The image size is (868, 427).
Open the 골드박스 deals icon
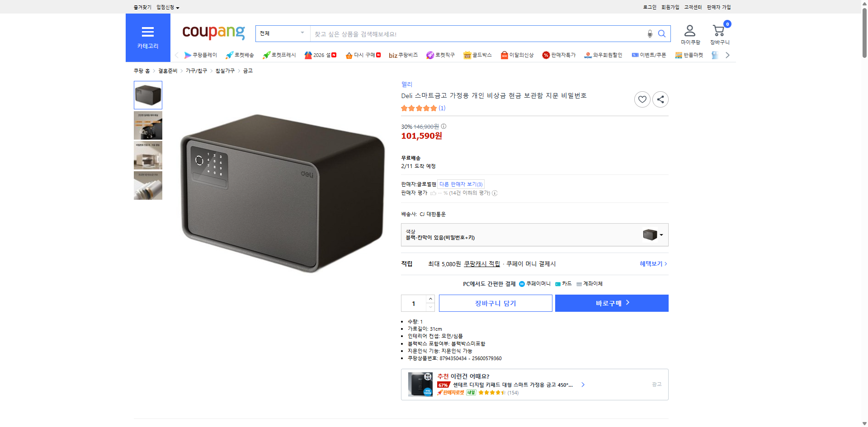coord(477,55)
